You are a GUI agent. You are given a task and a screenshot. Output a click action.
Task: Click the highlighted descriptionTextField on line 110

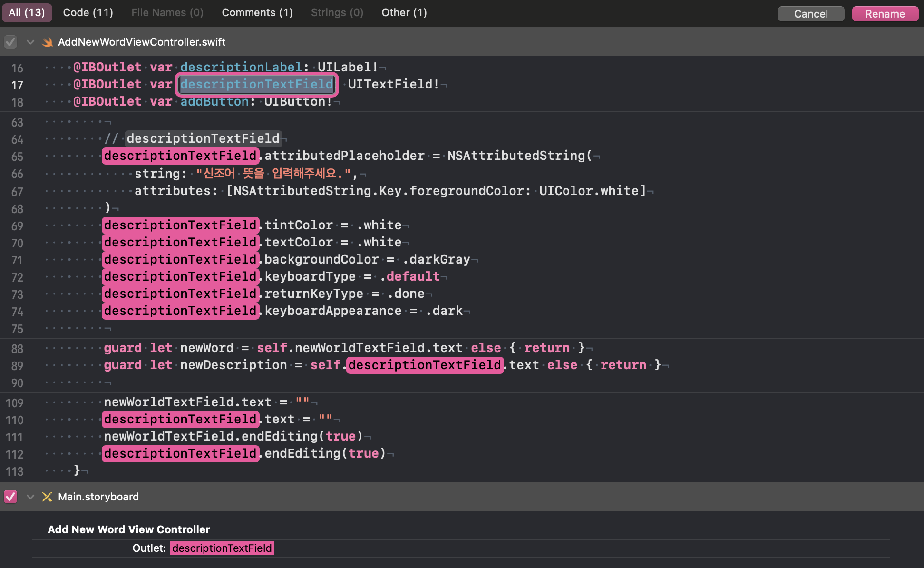pos(180,419)
